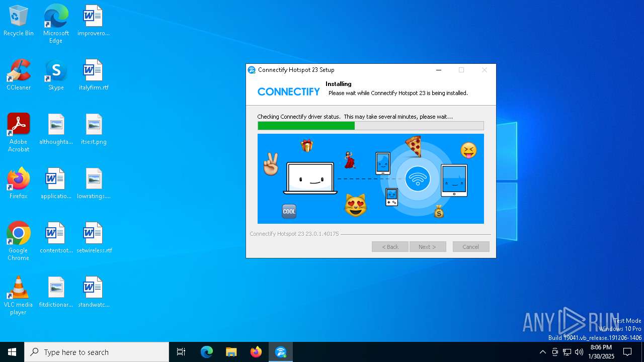
Task: Click the disabled Next button
Action: pos(428,247)
